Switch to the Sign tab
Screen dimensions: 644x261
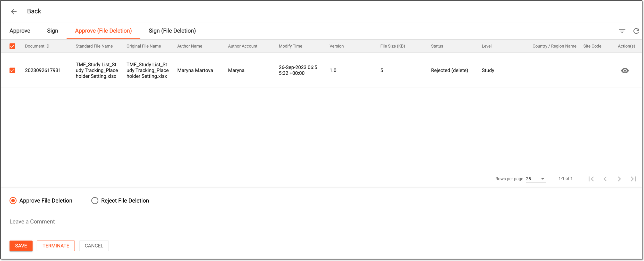[x=53, y=31]
